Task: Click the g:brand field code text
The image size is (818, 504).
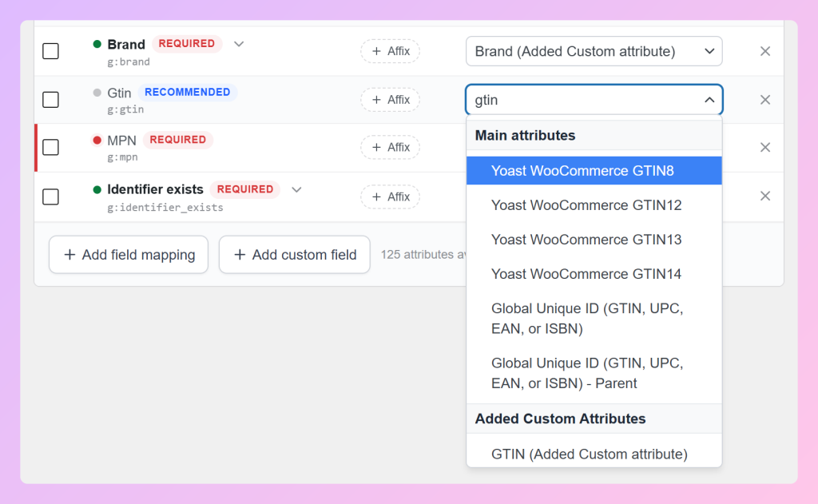Action: coord(129,62)
